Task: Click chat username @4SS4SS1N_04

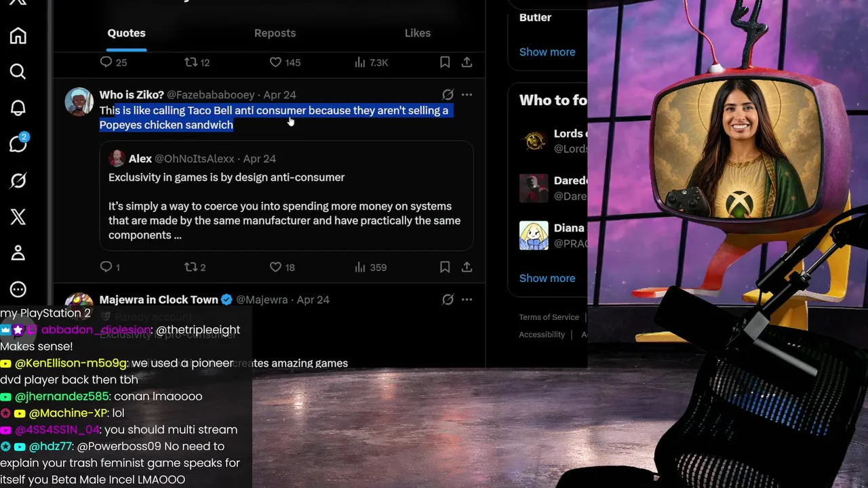Action: [x=58, y=430]
